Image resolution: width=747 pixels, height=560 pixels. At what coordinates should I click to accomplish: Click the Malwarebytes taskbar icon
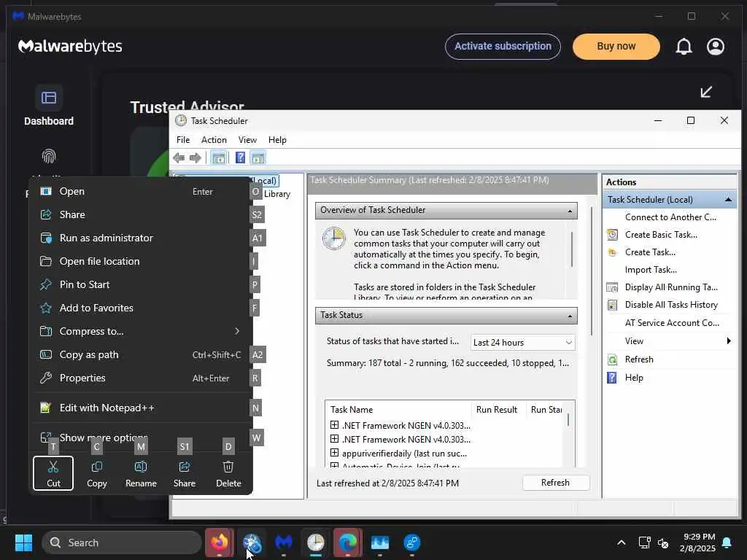284,542
